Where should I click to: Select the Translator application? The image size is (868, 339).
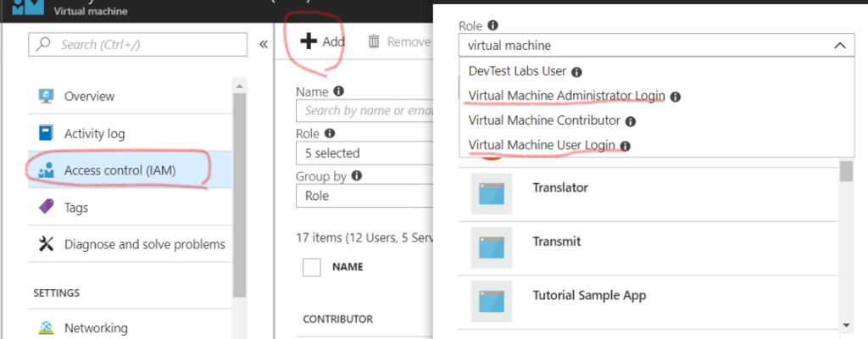pyautogui.click(x=648, y=194)
